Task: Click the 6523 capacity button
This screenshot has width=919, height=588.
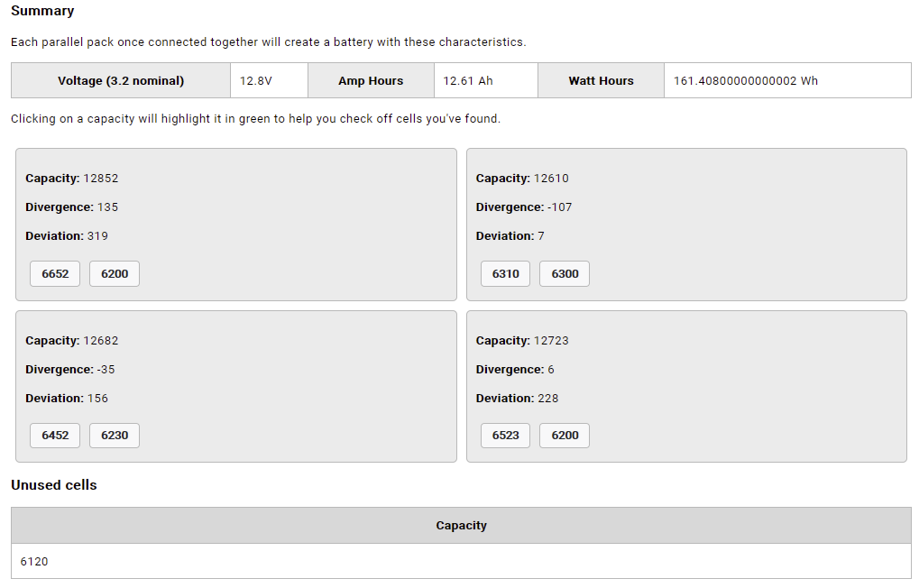Action: tap(506, 436)
